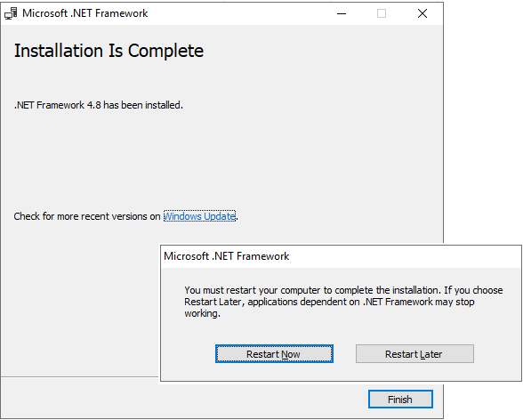
Task: Click the main window title 'Microsoft .NET Framework'
Action: click(85, 13)
